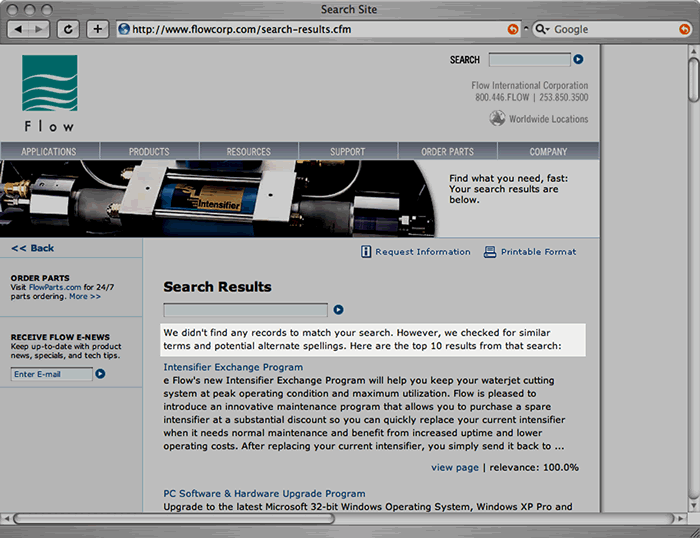700x538 pixels.
Task: Submit the Search Results go arrow
Action: (338, 309)
